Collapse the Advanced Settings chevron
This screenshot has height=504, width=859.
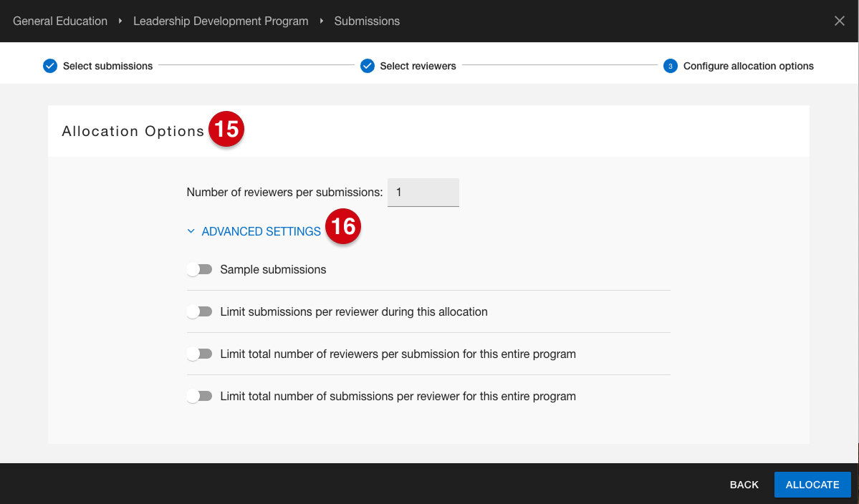pyautogui.click(x=191, y=231)
